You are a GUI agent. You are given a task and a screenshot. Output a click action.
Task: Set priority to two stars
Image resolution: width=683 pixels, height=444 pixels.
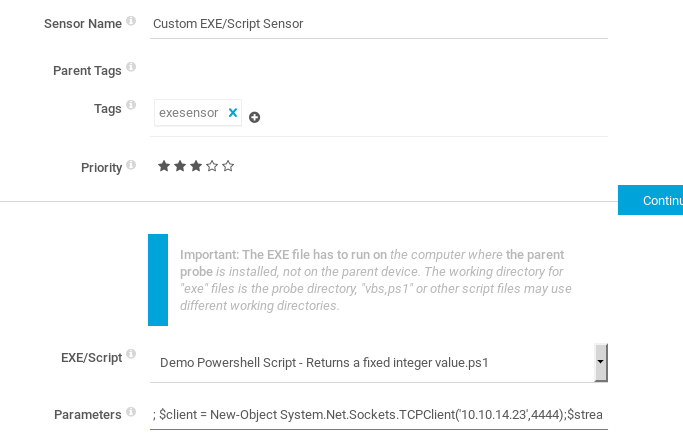click(179, 166)
